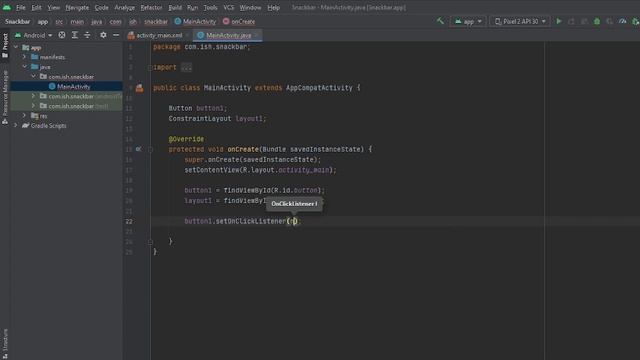Click Attach Debugger to Android Process icon
The width and height of the screenshot is (640, 360).
(635, 21)
